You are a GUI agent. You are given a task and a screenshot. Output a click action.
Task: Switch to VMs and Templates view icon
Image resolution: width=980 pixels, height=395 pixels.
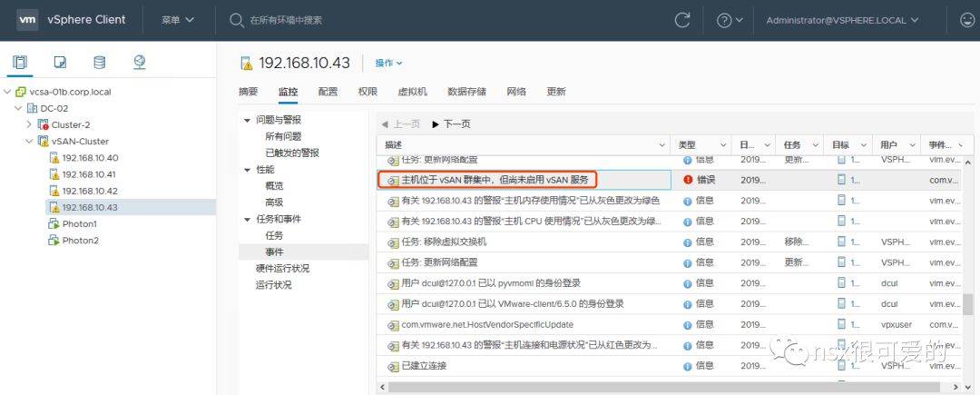(x=60, y=63)
